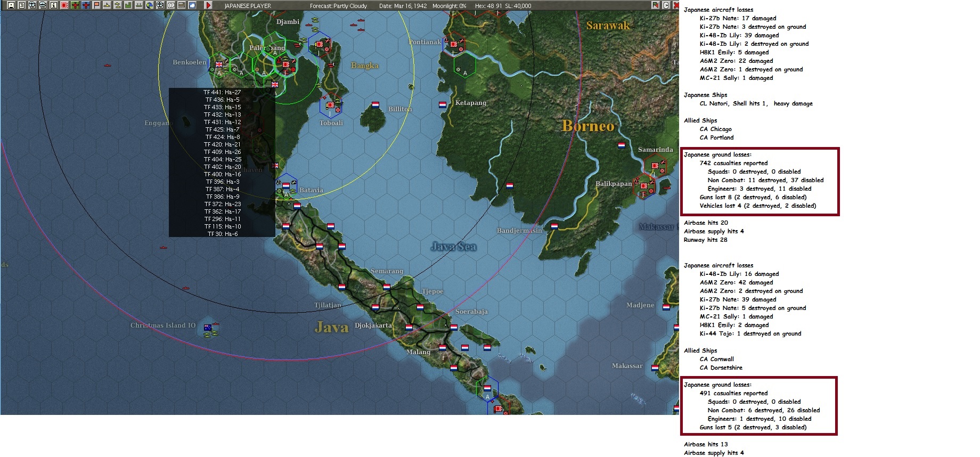Screen dimensions: 980x457
Task: Select the Dutch flag beside Madjene label
Action: pyautogui.click(x=666, y=307)
